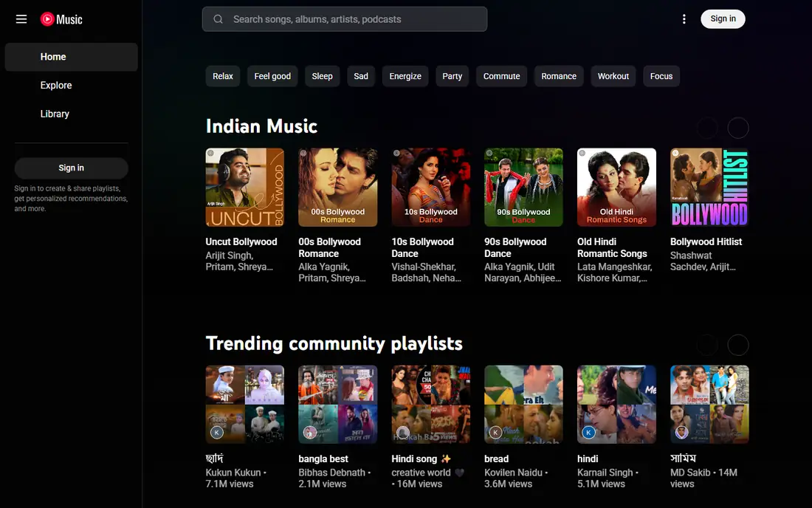The height and width of the screenshot is (508, 812).
Task: Click hindi playlist title link
Action: click(588, 459)
